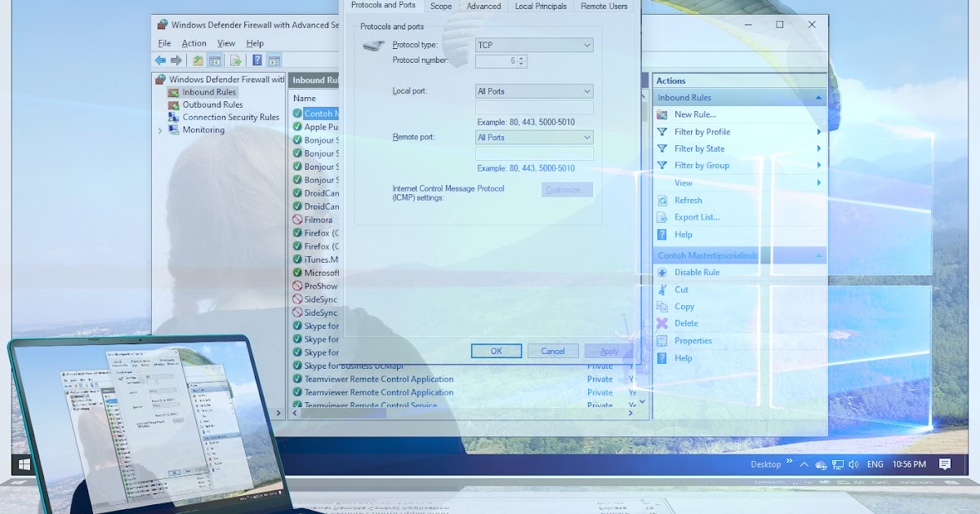Screen dimensions: 980x514
Task: Open the Remote port dropdown
Action: coord(534,137)
